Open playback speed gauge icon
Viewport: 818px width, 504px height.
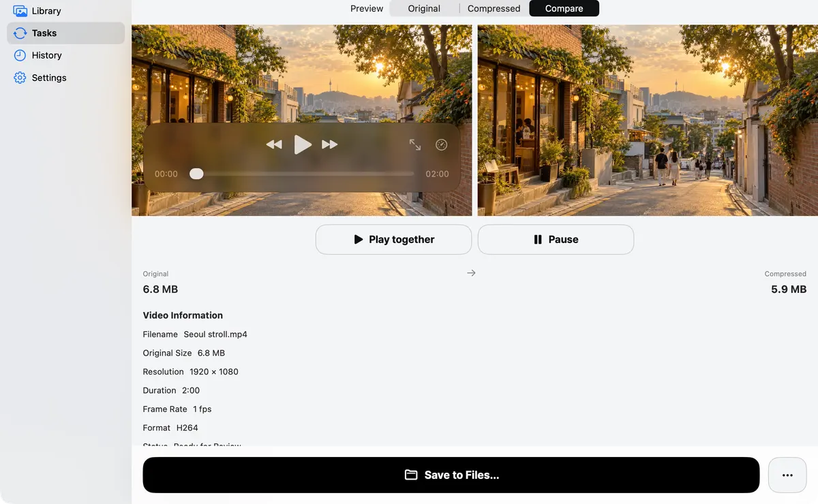coord(442,144)
